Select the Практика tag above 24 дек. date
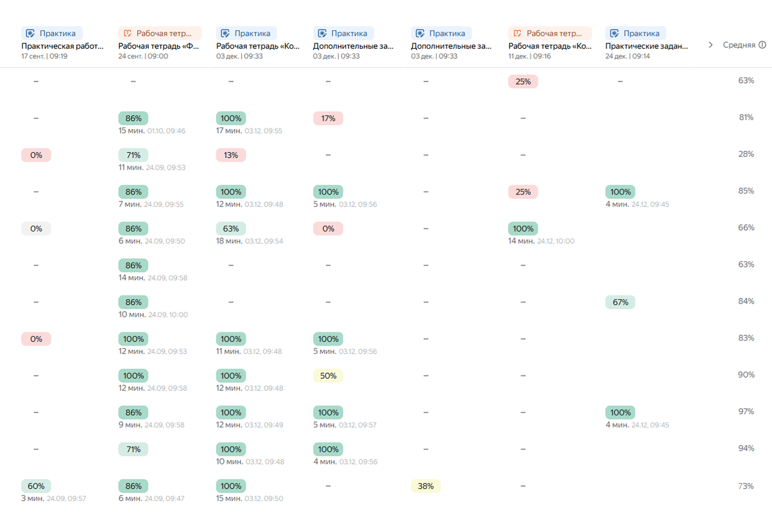This screenshot has width=772, height=532. tap(635, 34)
